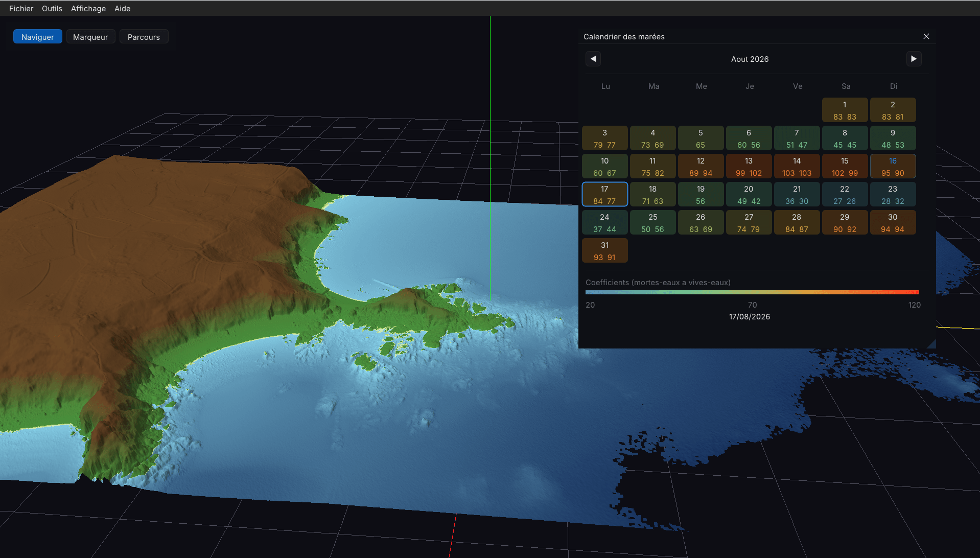The height and width of the screenshot is (558, 980).
Task: Click the Aout 2026 month title
Action: (x=750, y=59)
